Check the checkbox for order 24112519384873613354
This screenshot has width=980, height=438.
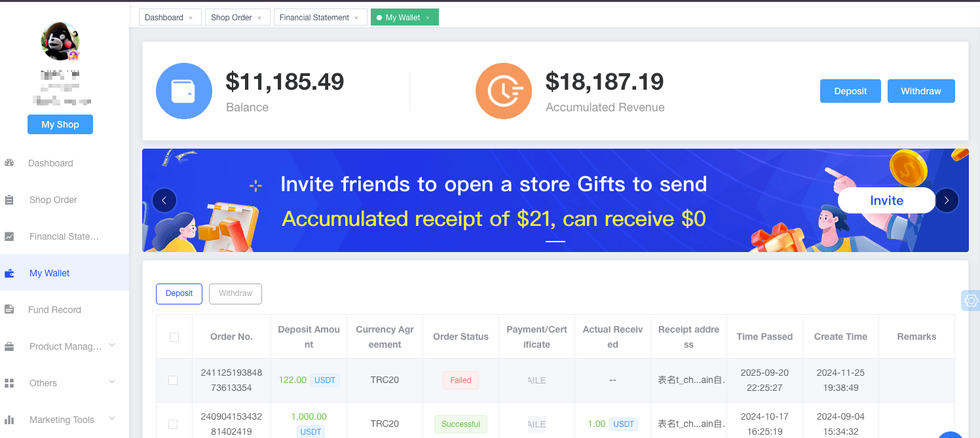coord(174,380)
